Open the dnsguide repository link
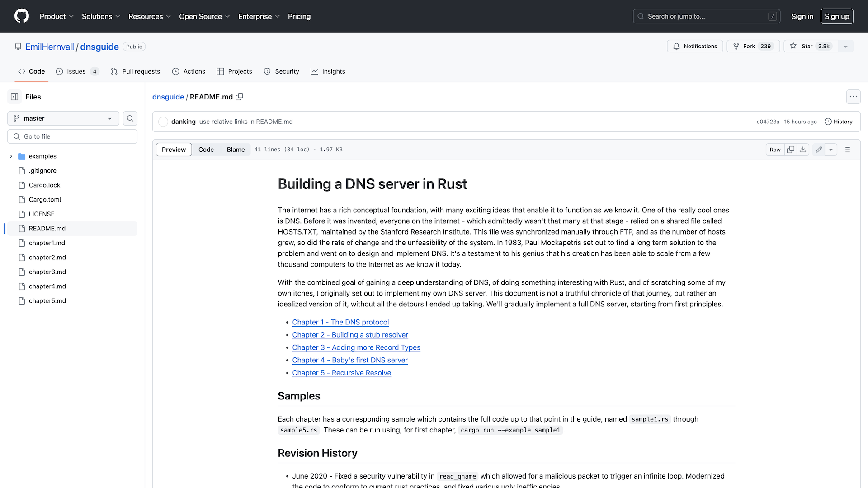 coord(99,47)
